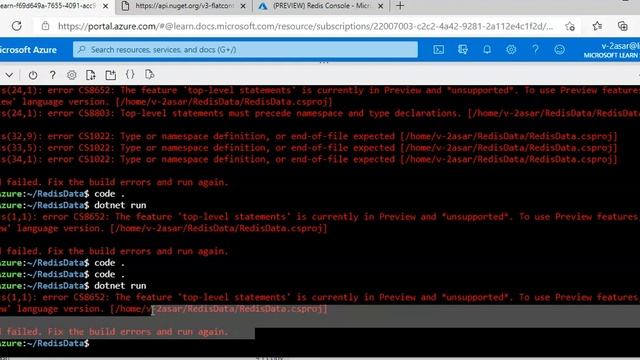Click the Microsoft Azure home logo

(28, 50)
